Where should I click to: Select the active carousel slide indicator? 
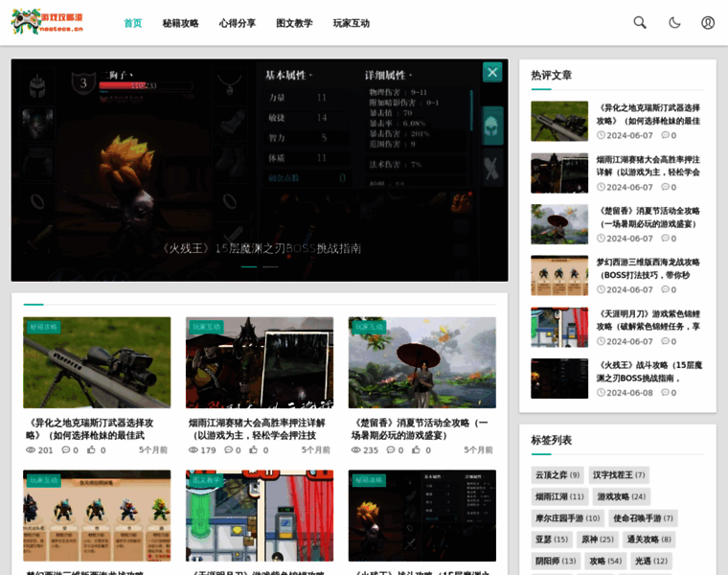(x=249, y=266)
